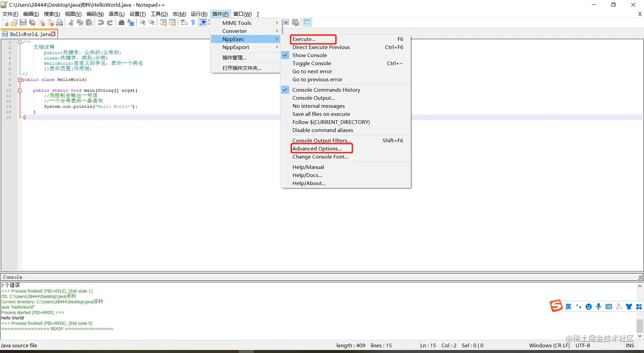Run macro multiple times toolbar icon
This screenshot has width=644, height=353.
(x=286, y=23)
